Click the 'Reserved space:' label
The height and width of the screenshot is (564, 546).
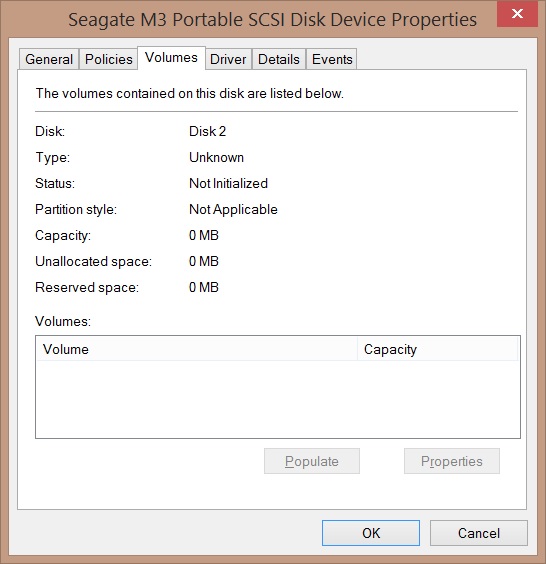tap(87, 287)
